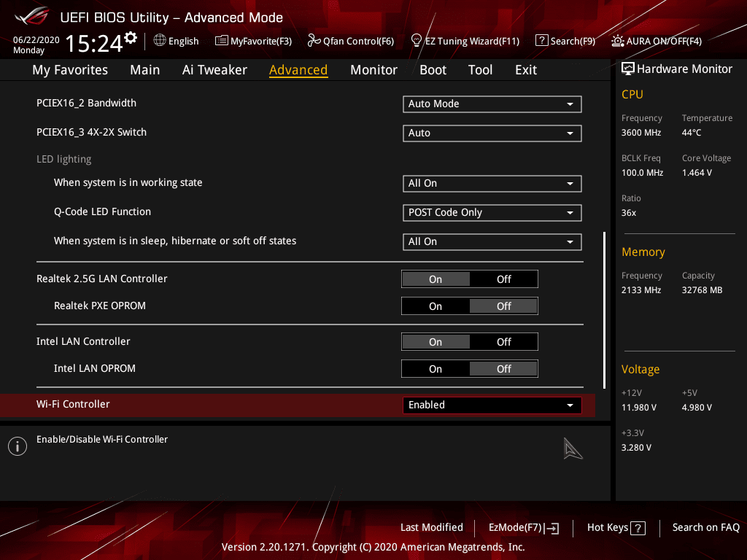Click the 15:24 clock display
Screen dimensions: 747x560
[x=94, y=43]
